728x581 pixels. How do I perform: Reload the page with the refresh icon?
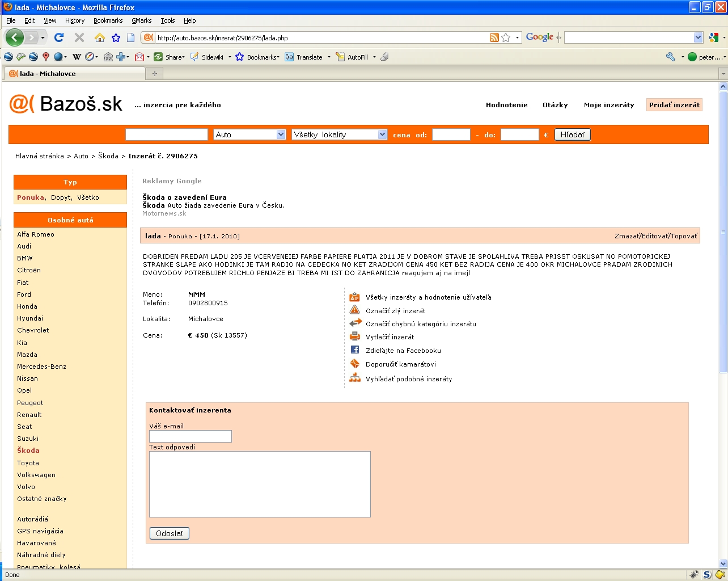pos(58,37)
